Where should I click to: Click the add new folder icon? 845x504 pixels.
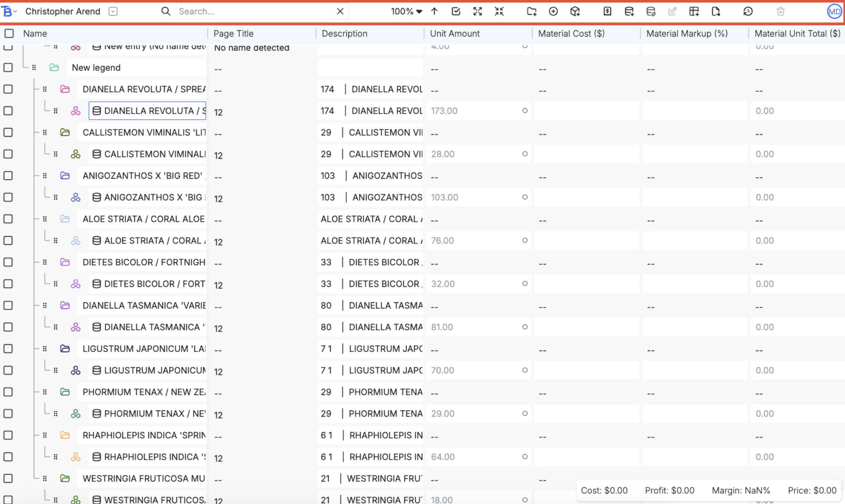pyautogui.click(x=532, y=11)
